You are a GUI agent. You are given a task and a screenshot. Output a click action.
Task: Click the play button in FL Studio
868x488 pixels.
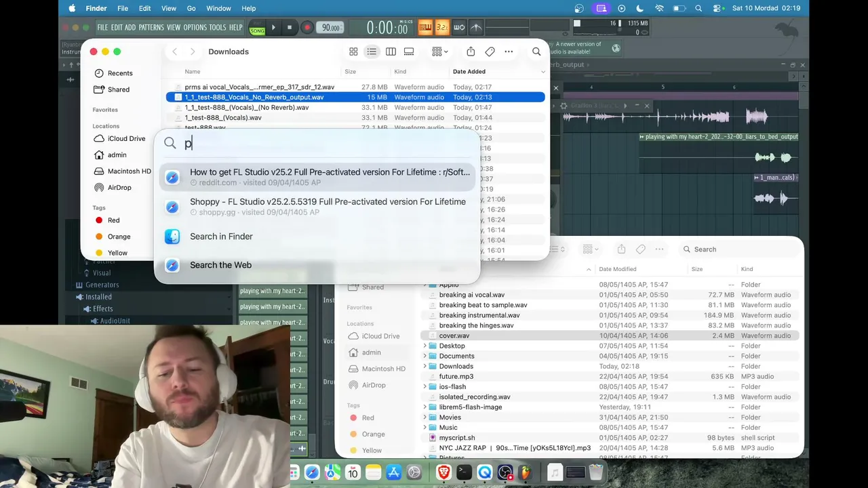(273, 28)
